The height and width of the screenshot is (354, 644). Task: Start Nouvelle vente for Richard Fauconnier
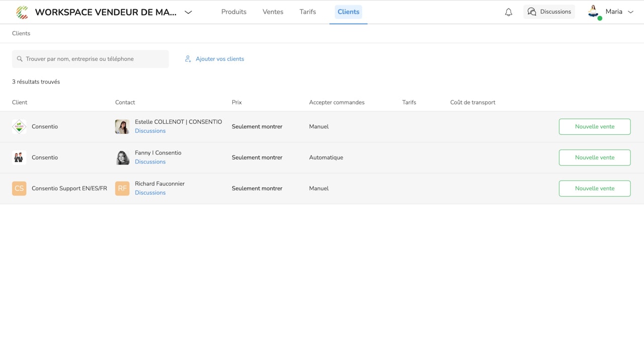coord(595,189)
